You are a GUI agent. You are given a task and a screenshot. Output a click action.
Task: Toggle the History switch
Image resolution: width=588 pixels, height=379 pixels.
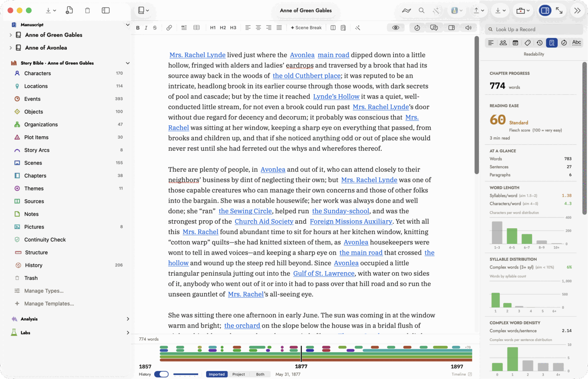[x=161, y=374]
